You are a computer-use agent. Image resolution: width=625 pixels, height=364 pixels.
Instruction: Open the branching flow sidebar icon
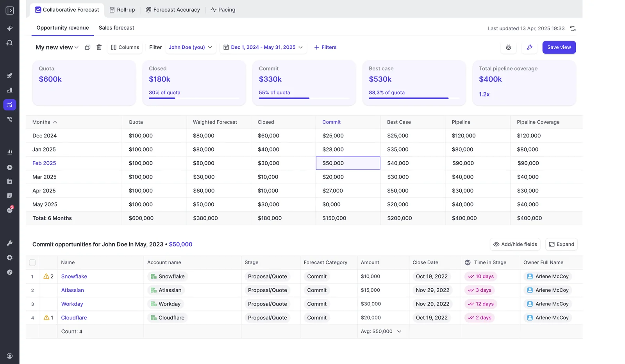point(10,119)
